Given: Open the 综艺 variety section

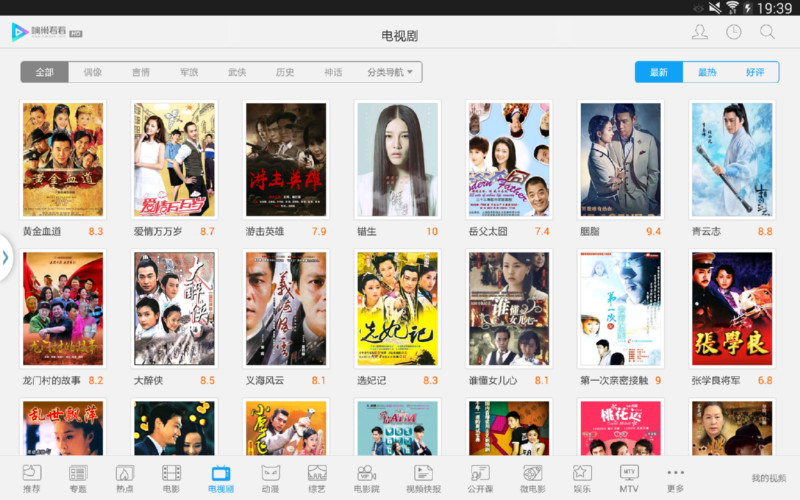Looking at the screenshot, I should [x=317, y=479].
